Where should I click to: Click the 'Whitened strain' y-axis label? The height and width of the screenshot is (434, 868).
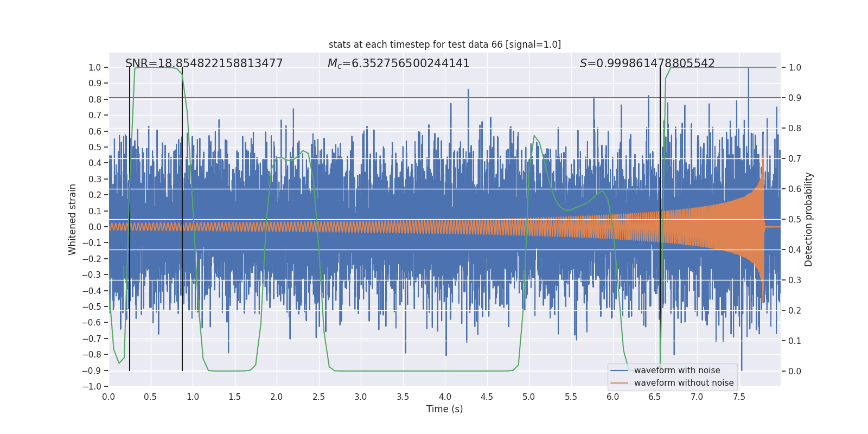tap(73, 219)
